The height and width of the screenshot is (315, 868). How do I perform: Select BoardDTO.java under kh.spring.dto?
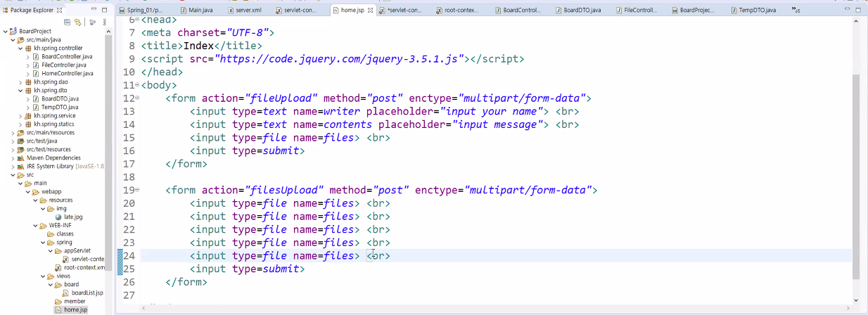(60, 99)
